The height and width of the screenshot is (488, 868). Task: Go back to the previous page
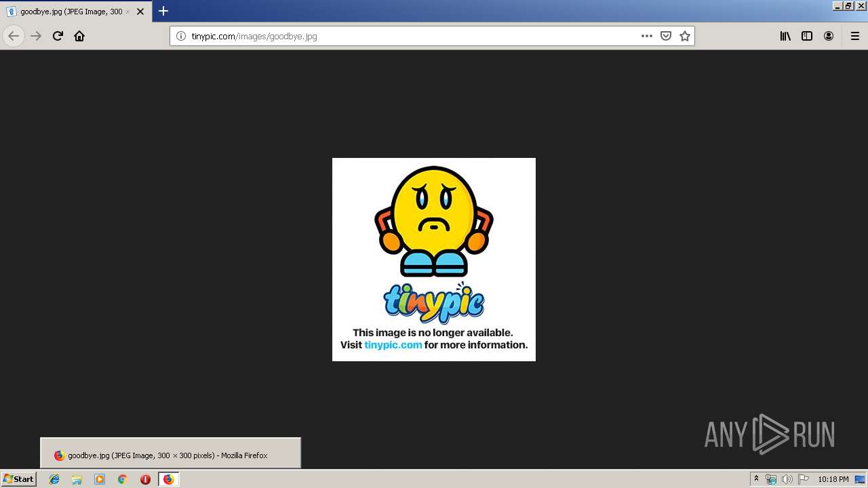click(14, 36)
